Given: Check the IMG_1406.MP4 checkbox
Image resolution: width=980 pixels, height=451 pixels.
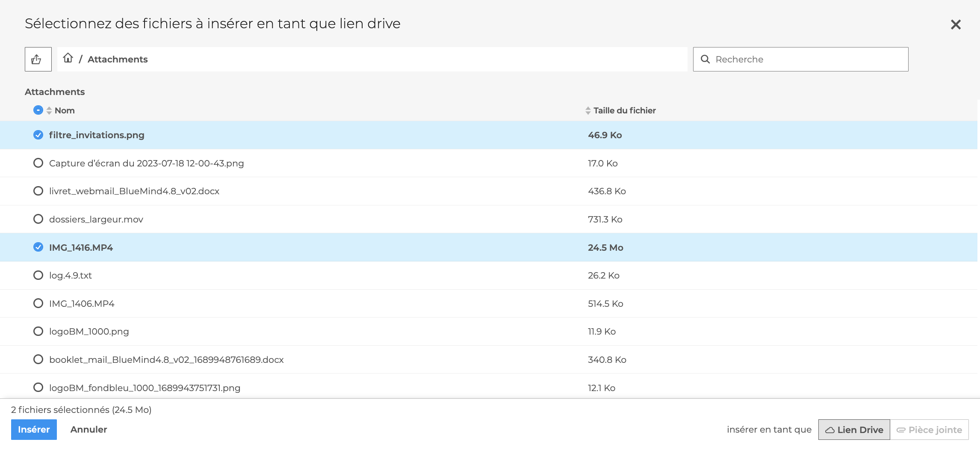Looking at the screenshot, I should [x=38, y=303].
